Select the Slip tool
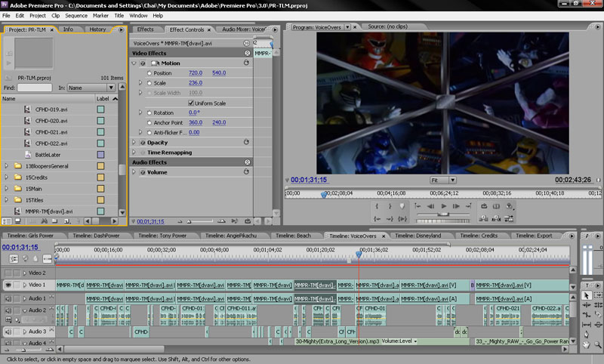Viewport: 604px width, 364px height. coord(587,324)
